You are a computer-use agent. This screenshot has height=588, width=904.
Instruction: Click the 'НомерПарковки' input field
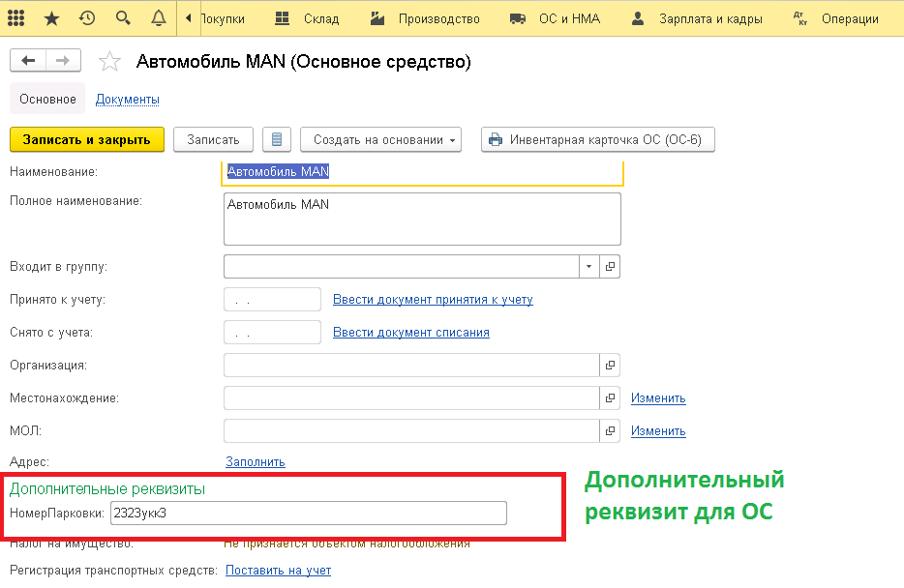point(308,513)
